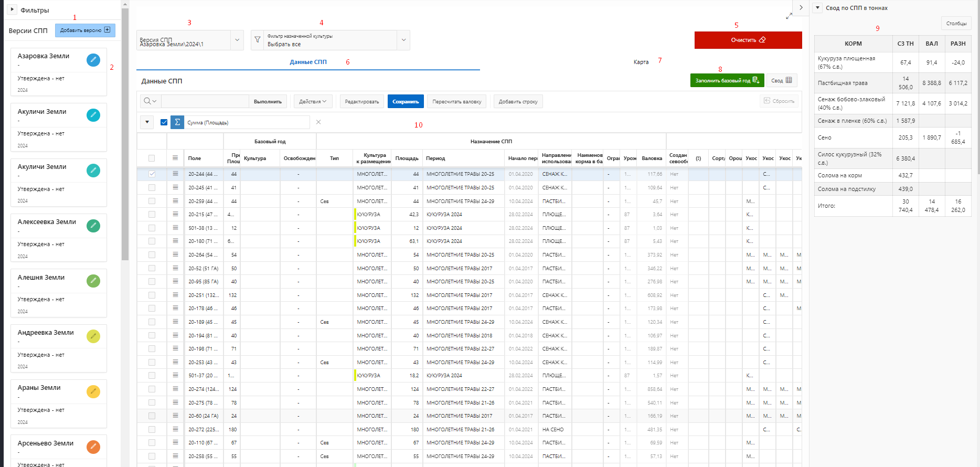
Task: Click the green Заполнить базовый год button
Action: pyautogui.click(x=727, y=80)
